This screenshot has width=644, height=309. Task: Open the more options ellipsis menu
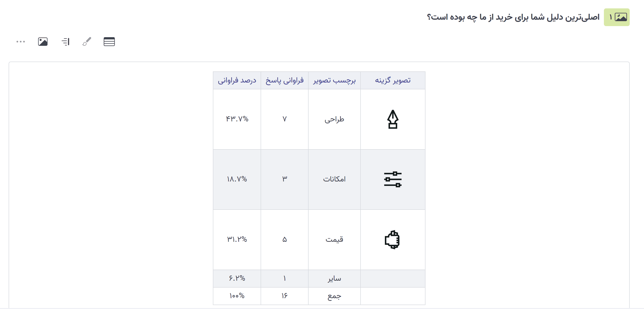20,42
